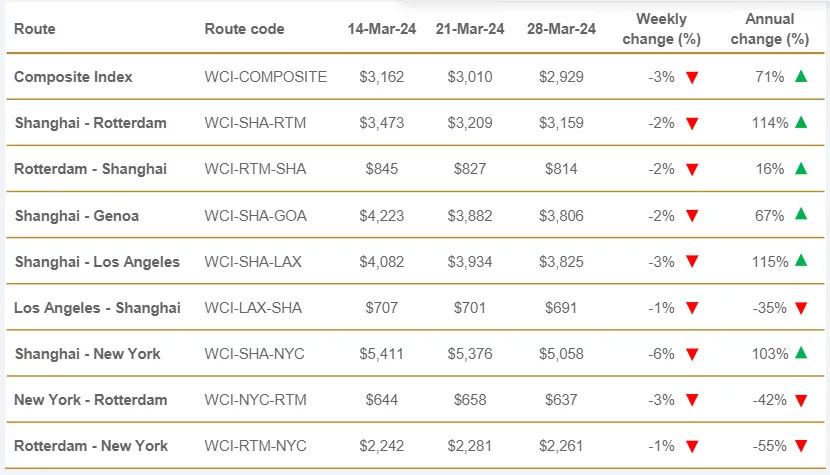Select the Shanghai - Rotterdam route name
830x475 pixels.
[x=91, y=123]
